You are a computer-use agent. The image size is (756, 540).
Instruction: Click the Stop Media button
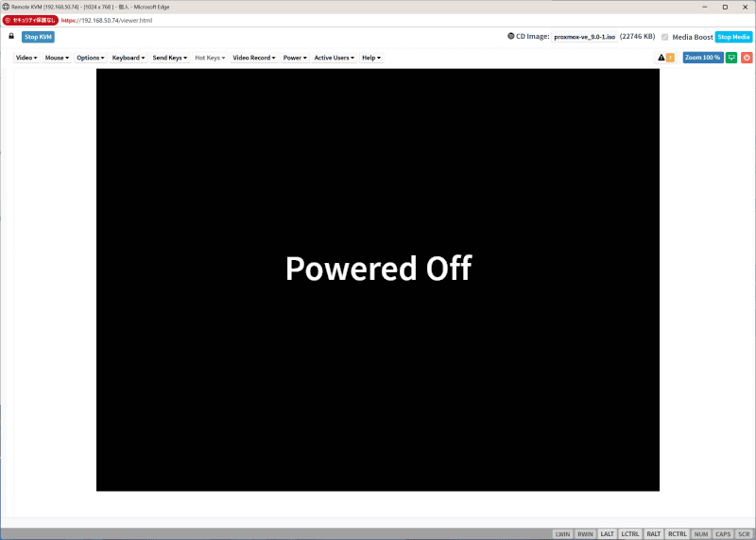pos(733,37)
